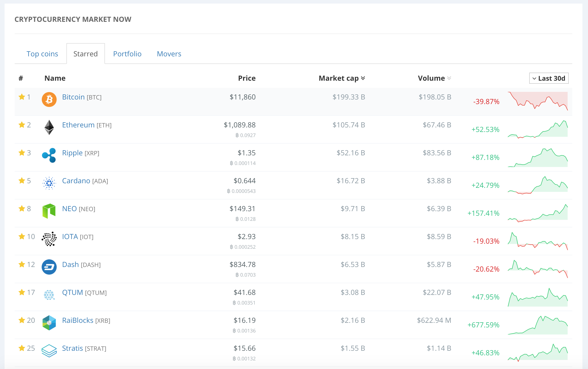Click the Bitcoin orange logo icon
Image resolution: width=588 pixels, height=369 pixels.
tap(49, 99)
